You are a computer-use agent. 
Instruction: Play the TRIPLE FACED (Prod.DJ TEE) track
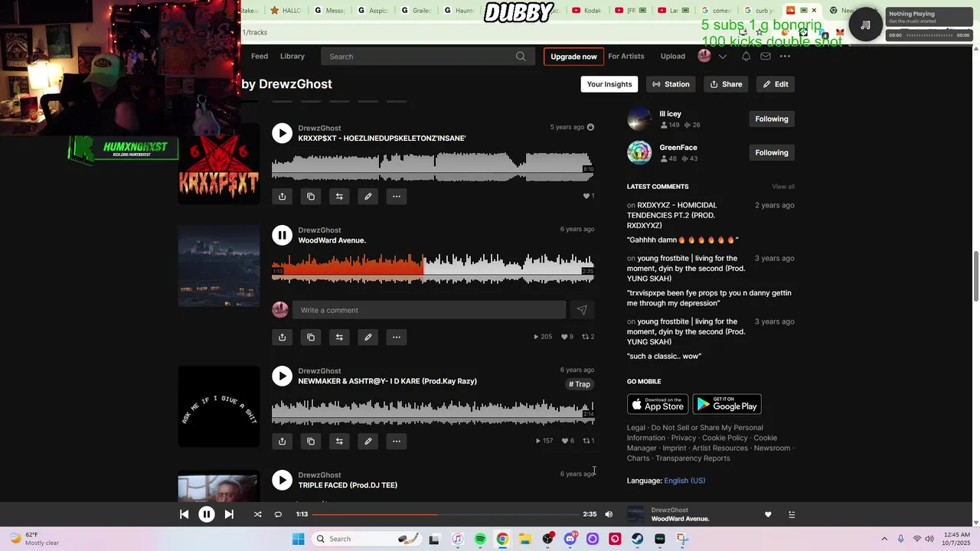[x=282, y=480]
